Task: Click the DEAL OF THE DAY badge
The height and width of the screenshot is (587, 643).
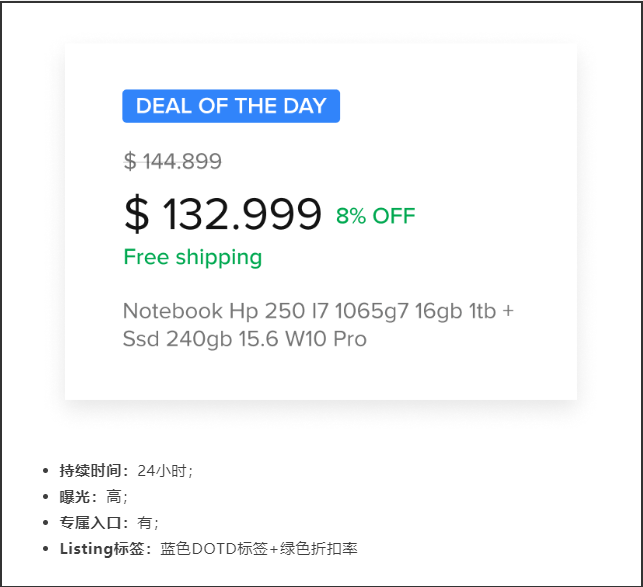Action: point(231,106)
